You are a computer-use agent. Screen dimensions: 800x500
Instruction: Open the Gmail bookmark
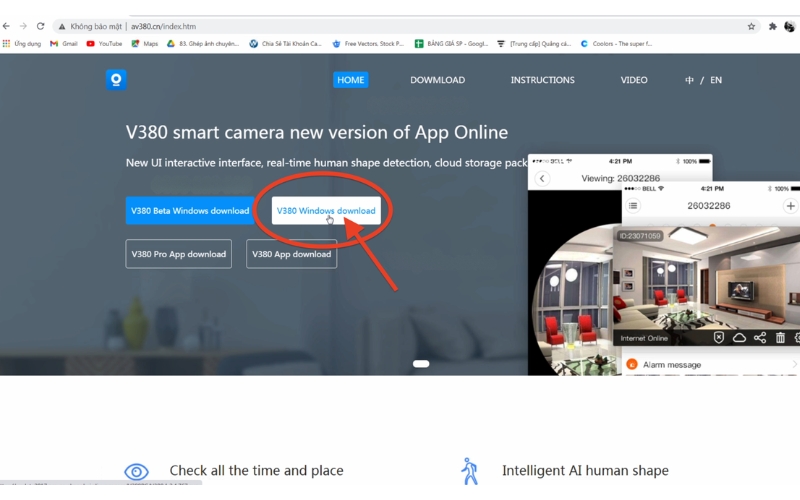tap(64, 44)
